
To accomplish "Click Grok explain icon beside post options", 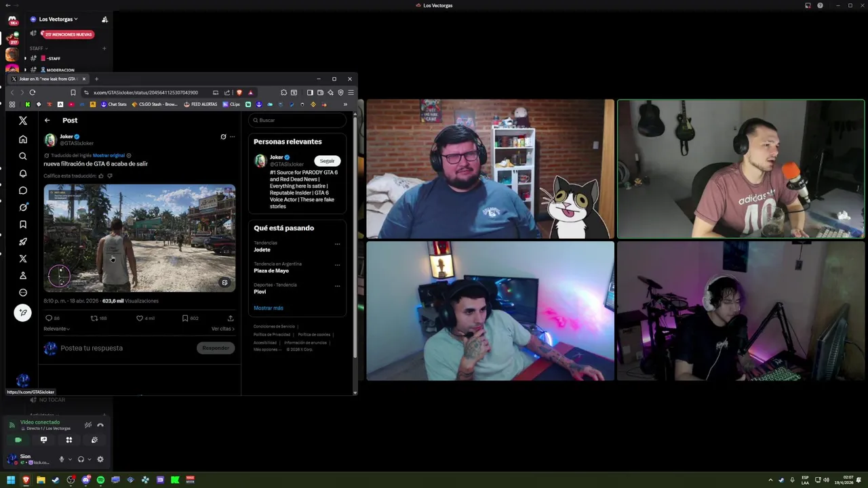I will pos(223,136).
